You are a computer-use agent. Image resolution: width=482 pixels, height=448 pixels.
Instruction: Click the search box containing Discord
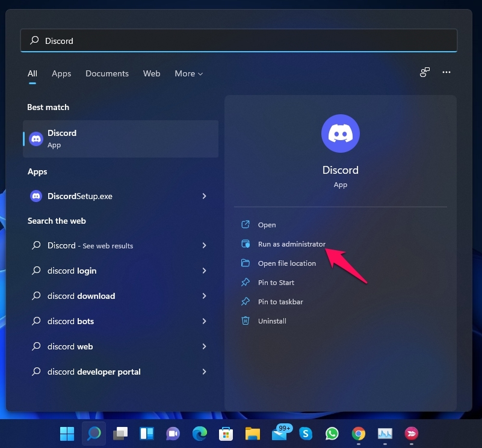(239, 41)
